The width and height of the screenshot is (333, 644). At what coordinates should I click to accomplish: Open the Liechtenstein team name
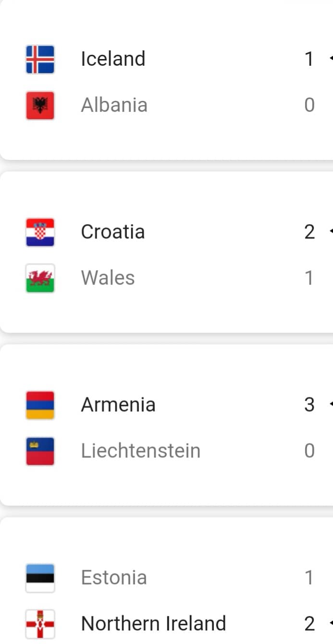140,451
